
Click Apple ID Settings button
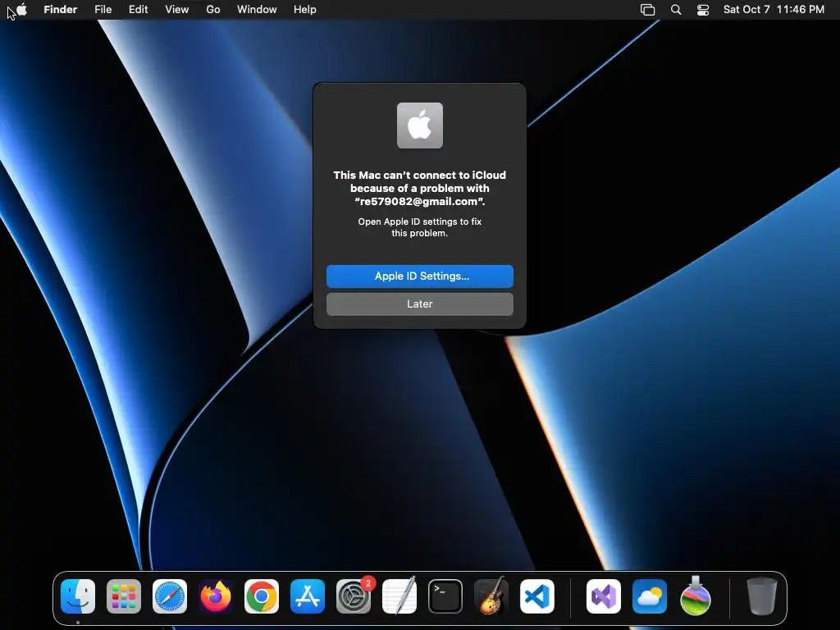pos(419,276)
